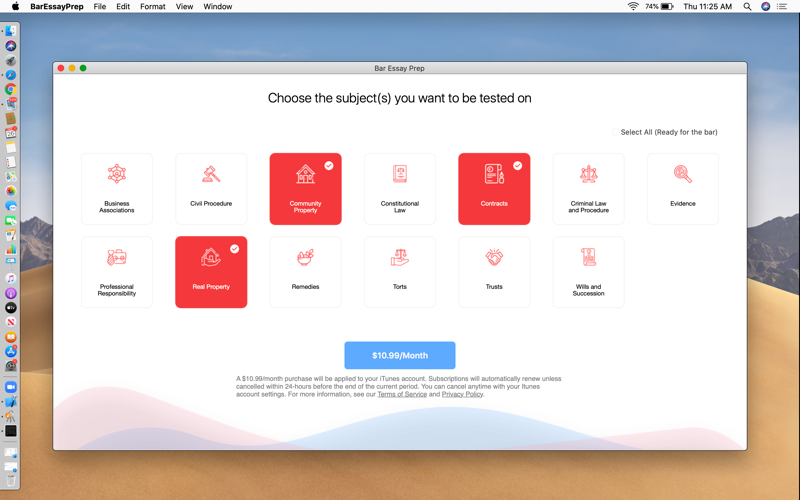Screen dimensions: 800x500
Task: Click the Community Property house icon
Action: point(305,174)
